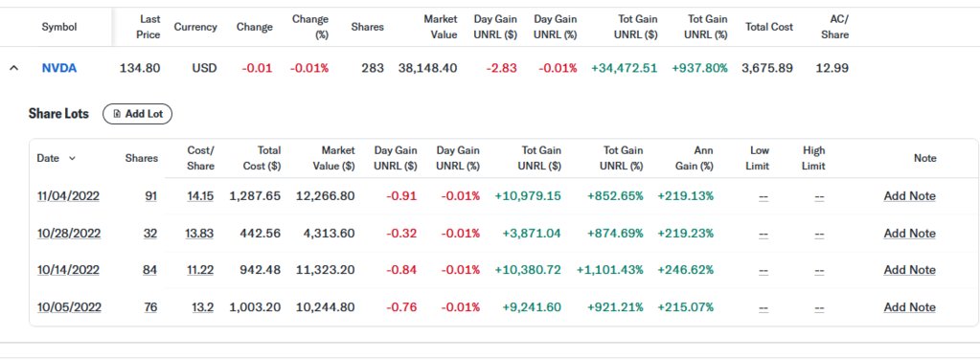Select the total cost 3,675.89
Image resolution: width=980 pixels, height=360 pixels.
click(767, 68)
